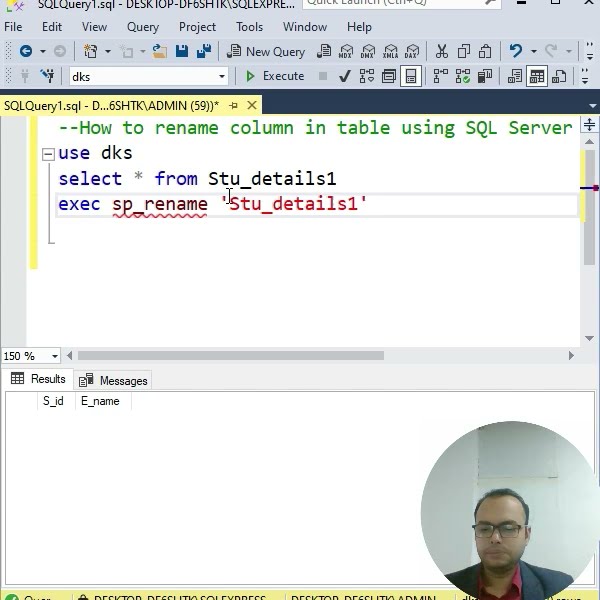Cut selection with the scissors icon
This screenshot has width=600, height=600.
(442, 51)
